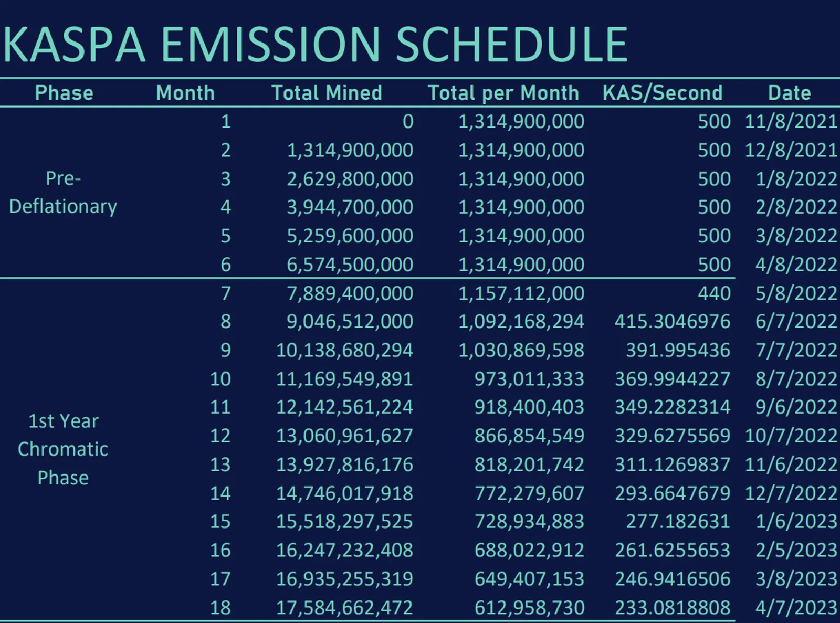Click the date cell 12/7/2022

coord(791,493)
